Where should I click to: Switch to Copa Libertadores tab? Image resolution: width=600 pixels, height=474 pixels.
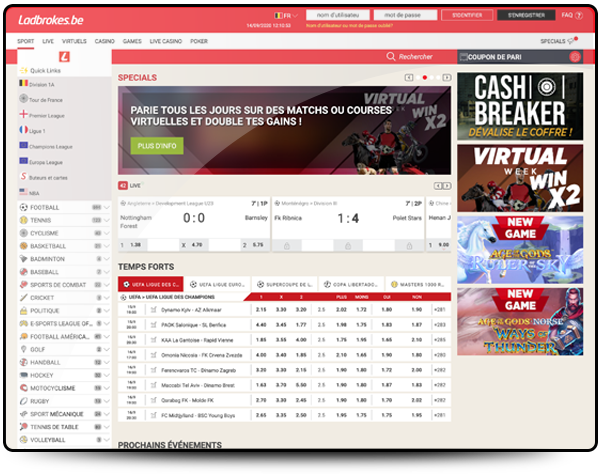[x=351, y=284]
